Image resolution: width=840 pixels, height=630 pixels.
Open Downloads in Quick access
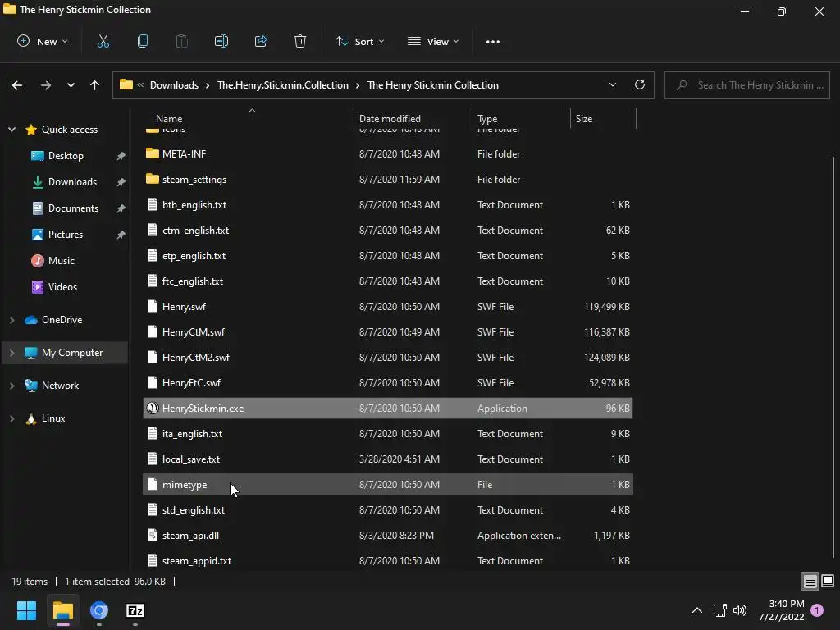click(x=72, y=181)
